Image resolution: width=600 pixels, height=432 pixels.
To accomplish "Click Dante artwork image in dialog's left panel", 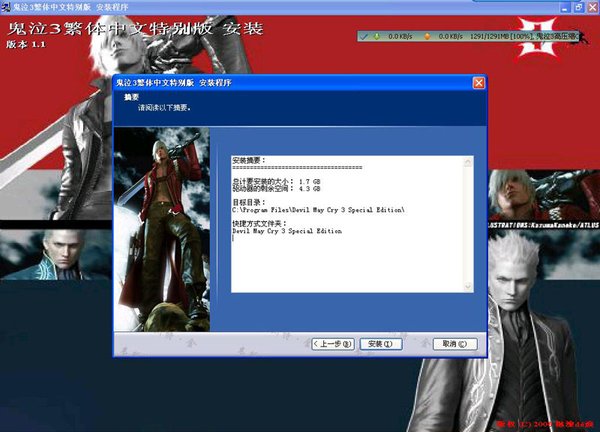I will click(162, 229).
